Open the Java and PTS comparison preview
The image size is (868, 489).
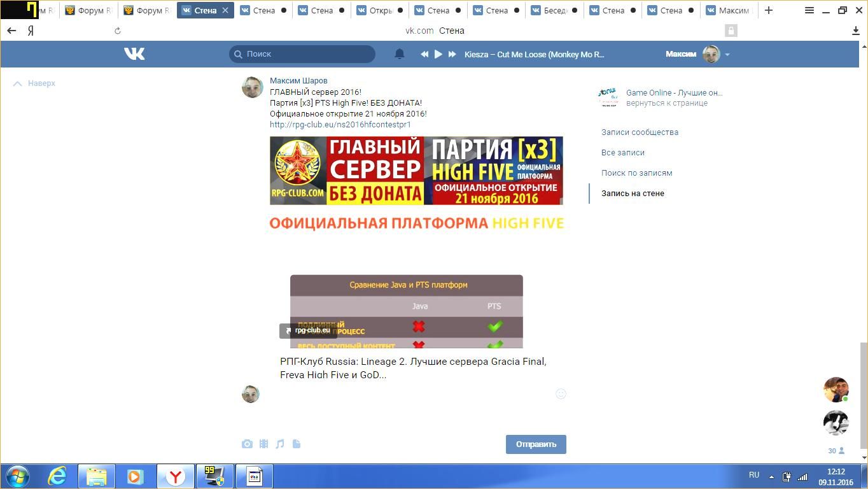point(407,311)
